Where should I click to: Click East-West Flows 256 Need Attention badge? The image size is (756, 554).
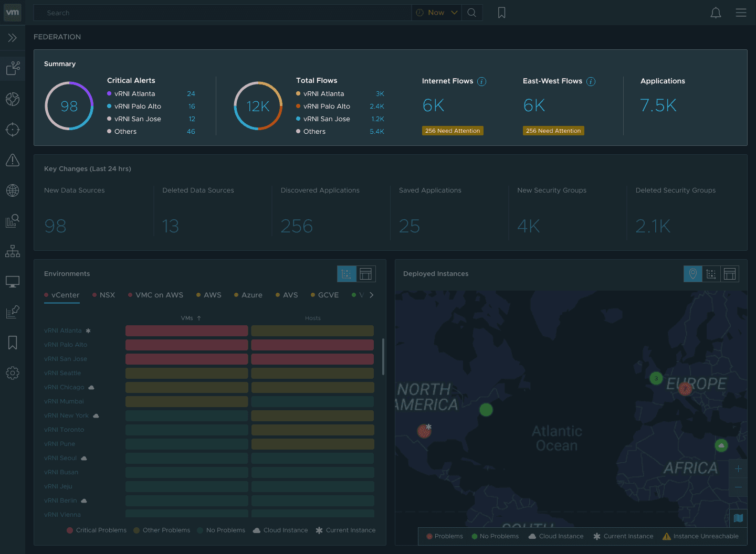click(x=553, y=131)
